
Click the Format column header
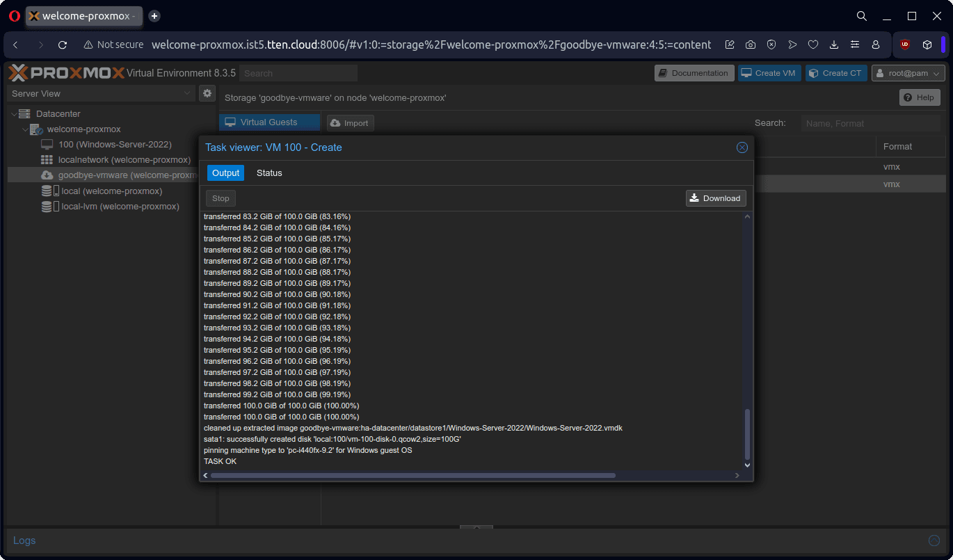[x=897, y=147]
